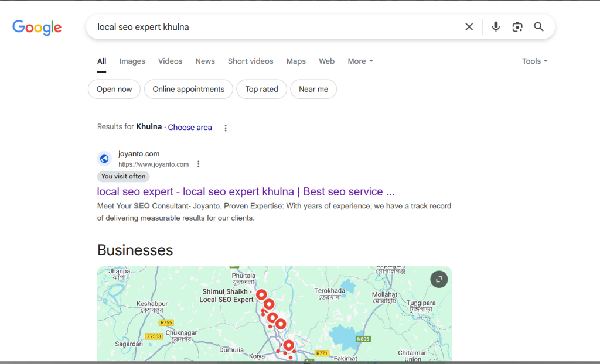Open Google Lens image search icon

517,27
